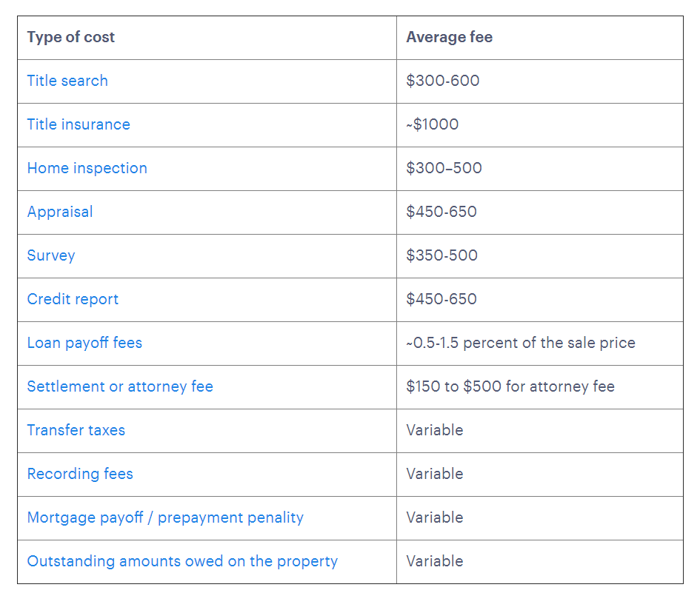Screen dimensions: 700x593
Task: Click the Transfer taxes link
Action: click(x=76, y=430)
